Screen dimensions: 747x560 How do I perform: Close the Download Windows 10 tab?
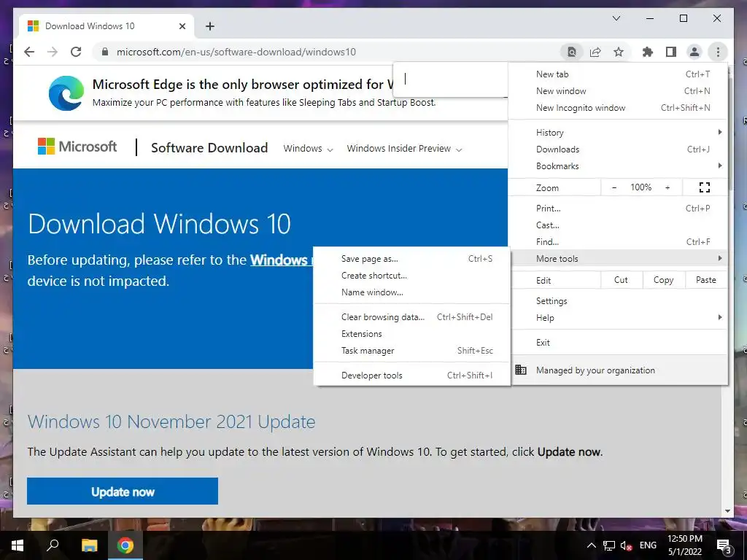tap(182, 26)
